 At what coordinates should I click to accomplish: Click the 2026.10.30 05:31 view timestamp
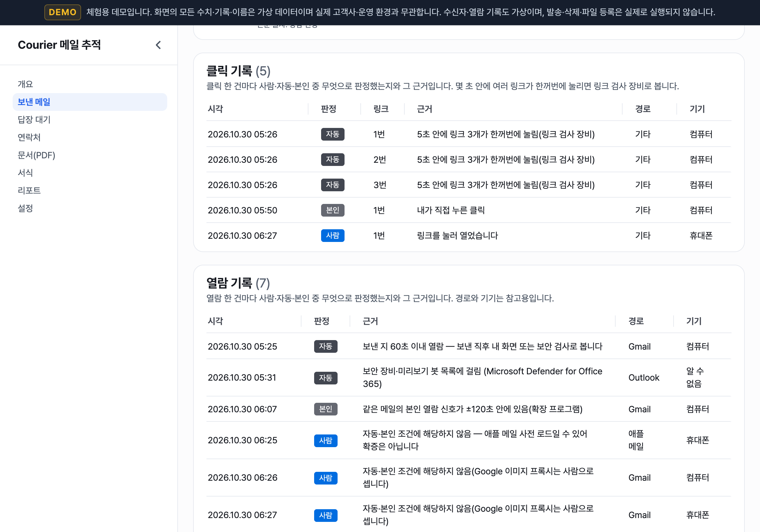tap(242, 378)
